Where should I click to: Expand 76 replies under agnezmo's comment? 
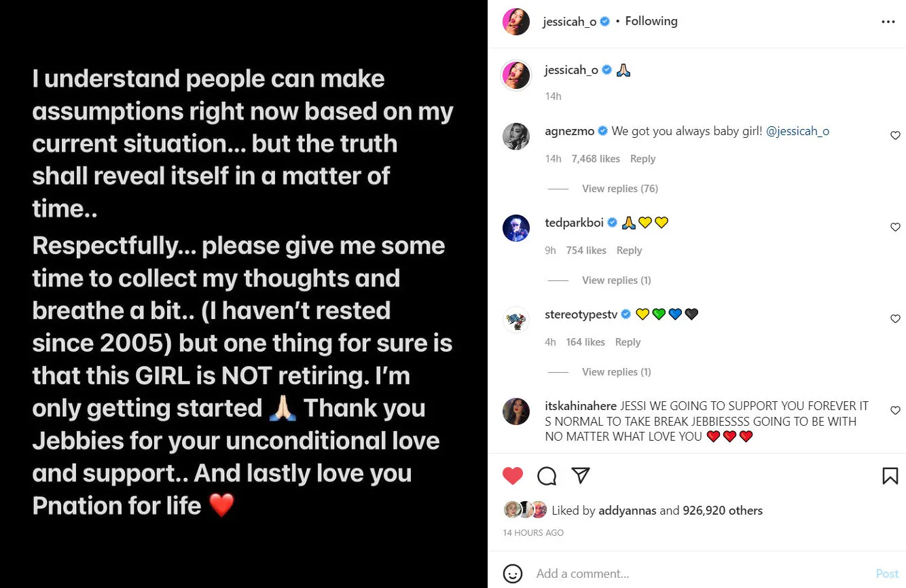point(619,189)
